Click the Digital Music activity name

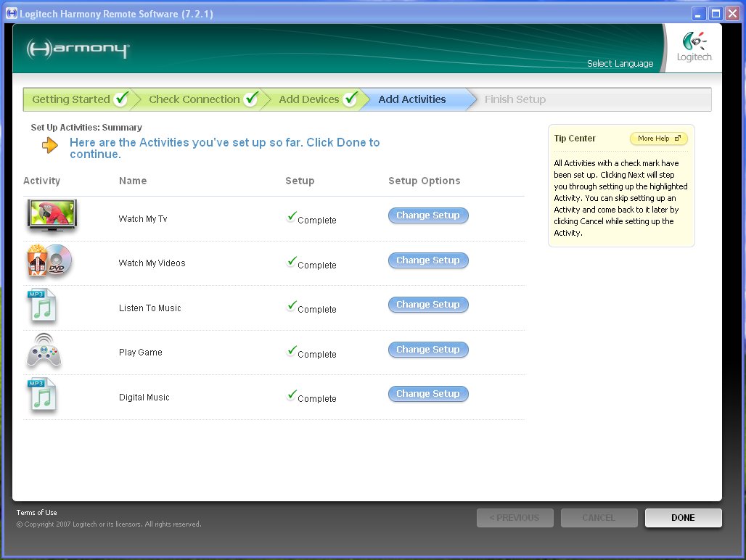point(144,397)
